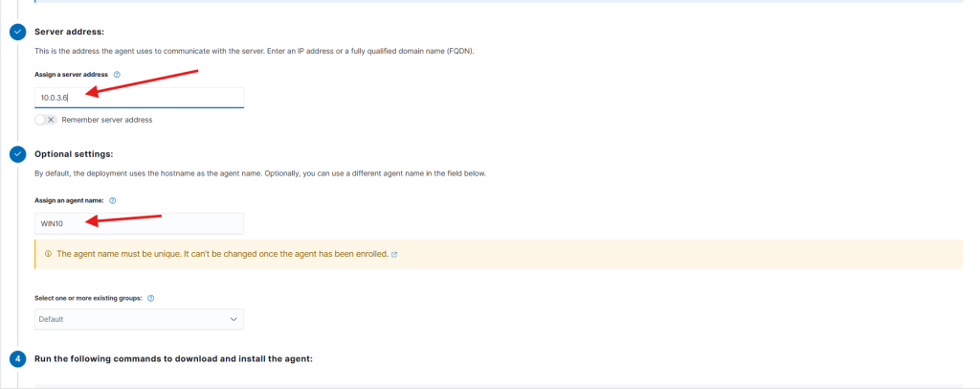Click the Server address step checkmark icon

point(17,32)
